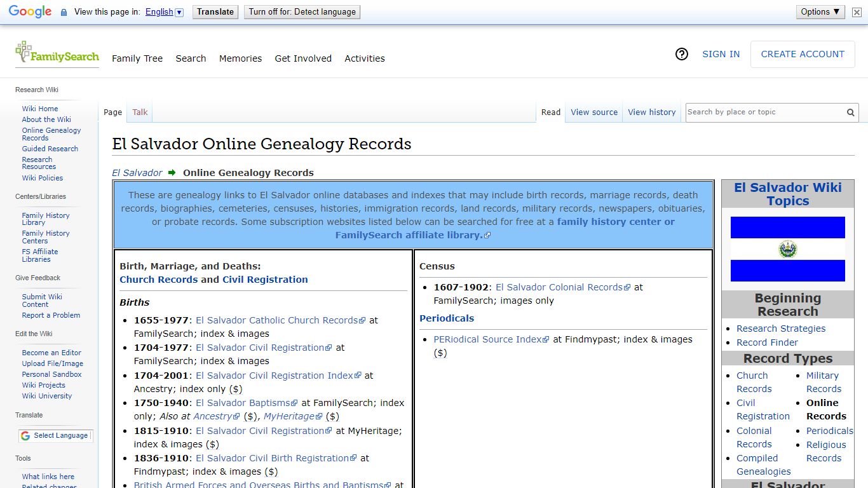Open the View history tab
Image resolution: width=868 pixels, height=488 pixels.
652,112
